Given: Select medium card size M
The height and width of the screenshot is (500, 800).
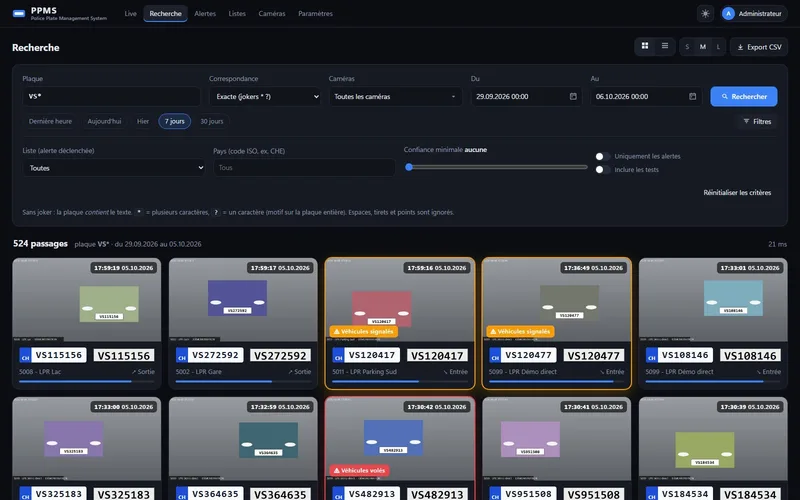Looking at the screenshot, I should click(x=703, y=47).
